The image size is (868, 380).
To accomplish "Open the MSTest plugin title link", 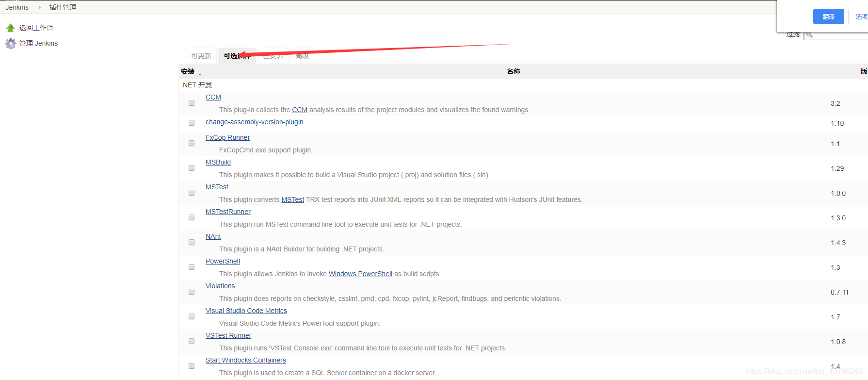I will click(x=217, y=187).
